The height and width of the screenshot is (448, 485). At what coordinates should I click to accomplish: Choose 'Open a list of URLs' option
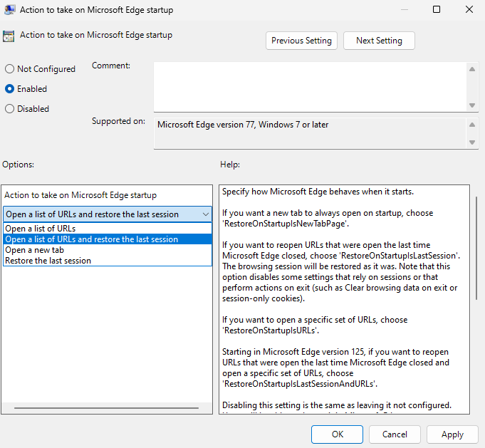click(x=108, y=229)
